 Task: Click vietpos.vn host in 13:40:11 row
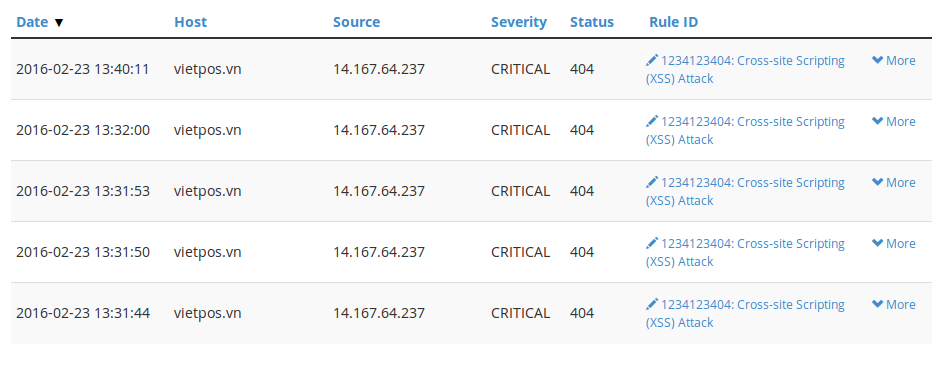207,70
